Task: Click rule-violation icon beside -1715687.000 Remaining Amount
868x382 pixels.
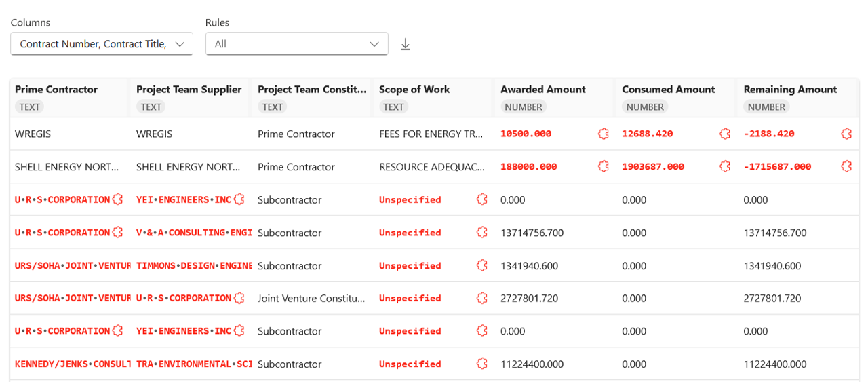Action: tap(846, 166)
